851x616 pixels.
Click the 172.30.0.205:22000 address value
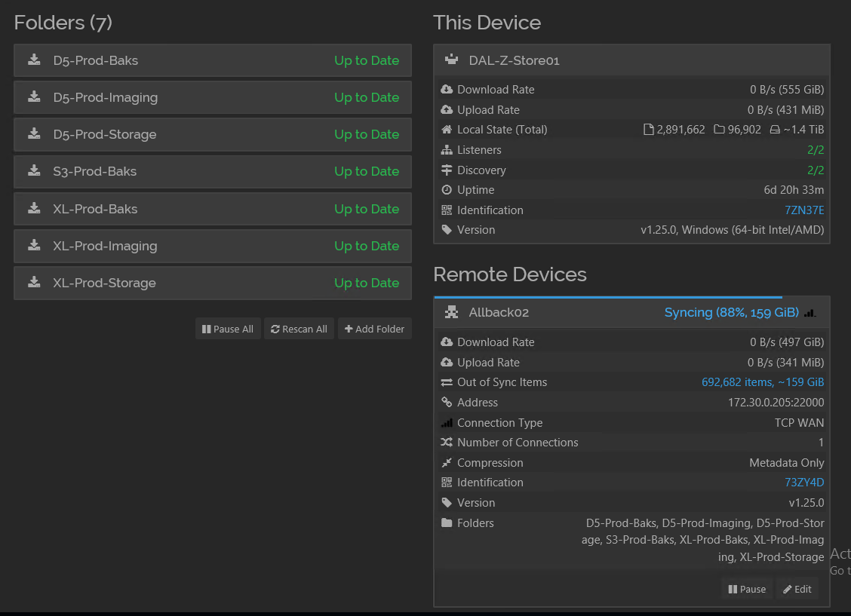776,403
